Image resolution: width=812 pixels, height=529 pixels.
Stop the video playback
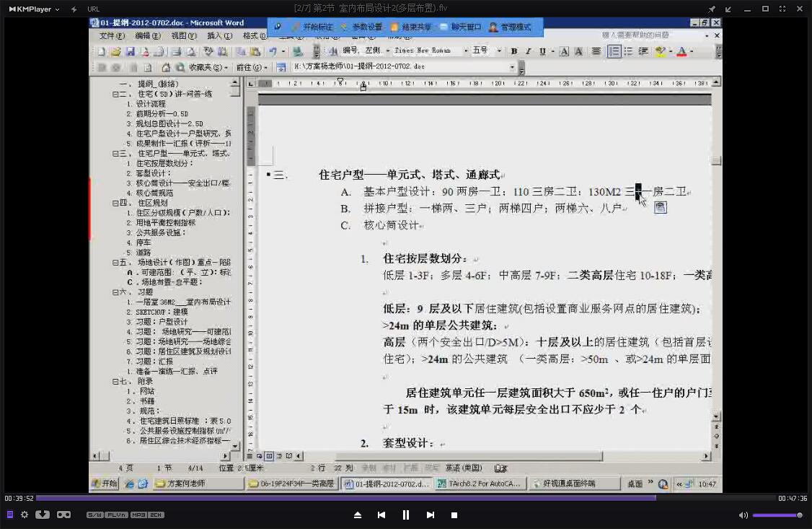point(454,515)
